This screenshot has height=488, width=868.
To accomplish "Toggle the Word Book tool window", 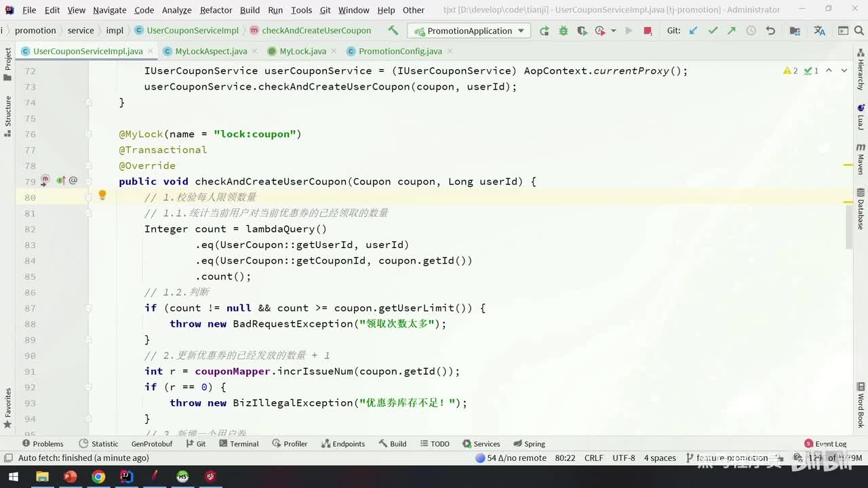I will pyautogui.click(x=861, y=405).
